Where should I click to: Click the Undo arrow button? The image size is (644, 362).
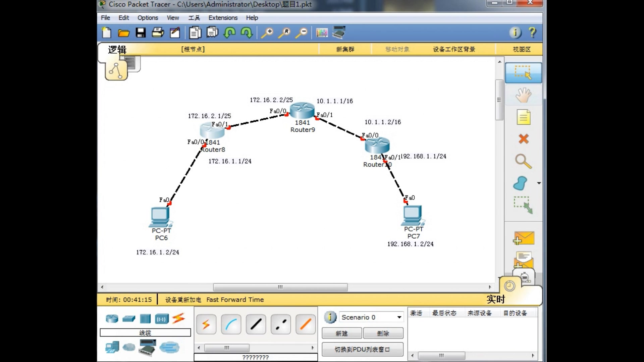coord(230,32)
